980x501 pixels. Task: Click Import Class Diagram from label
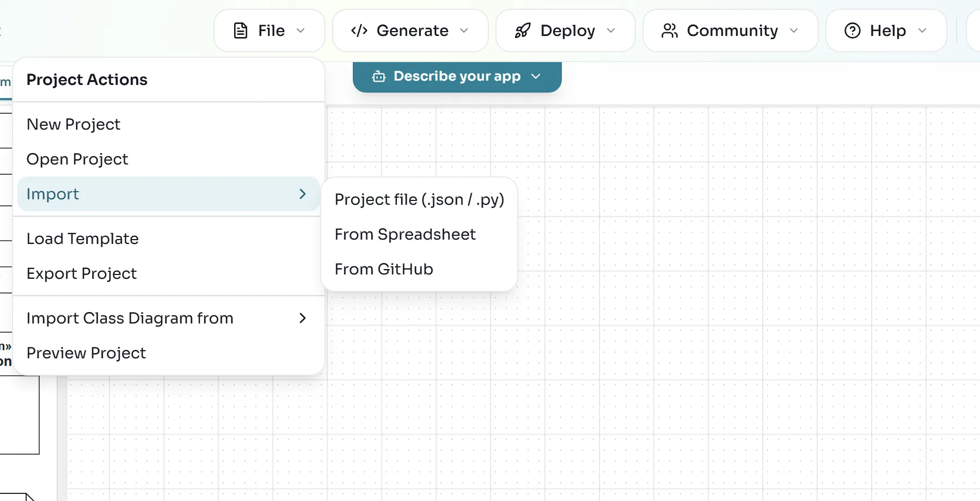(130, 318)
